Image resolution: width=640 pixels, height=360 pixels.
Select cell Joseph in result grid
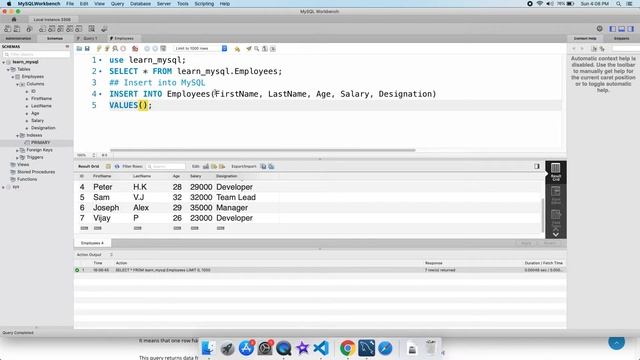(106, 208)
